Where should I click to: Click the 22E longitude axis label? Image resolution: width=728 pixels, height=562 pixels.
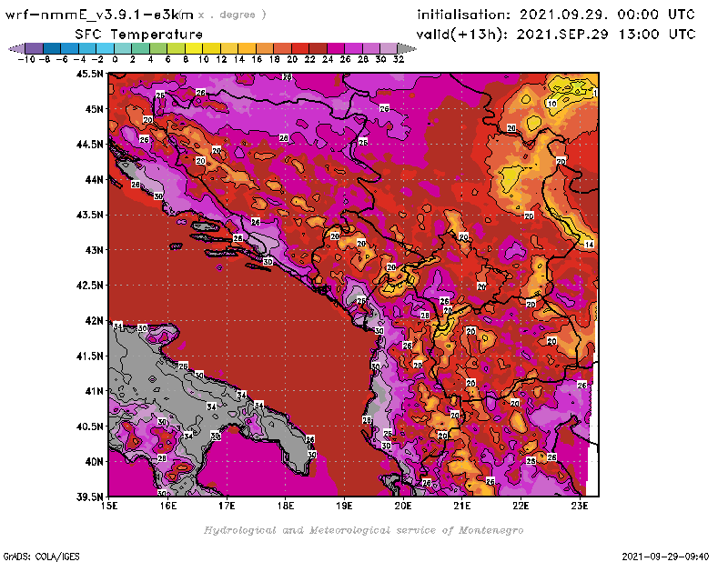point(521,506)
